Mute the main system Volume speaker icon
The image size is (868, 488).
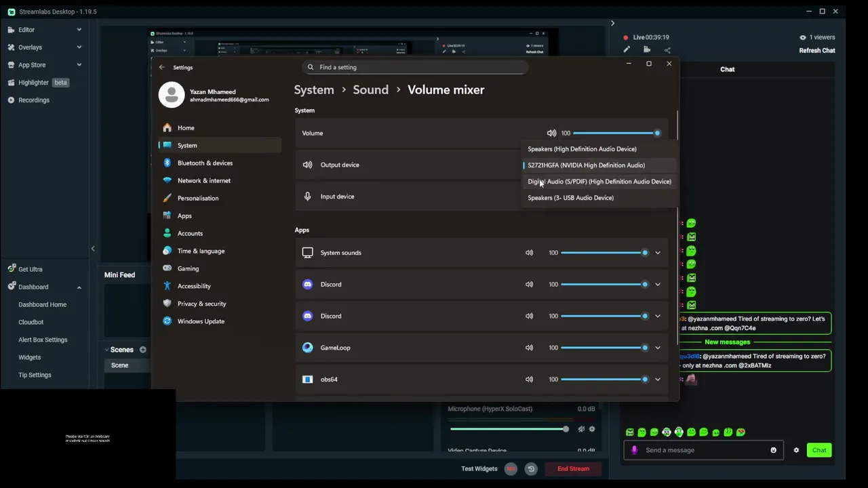click(x=551, y=133)
